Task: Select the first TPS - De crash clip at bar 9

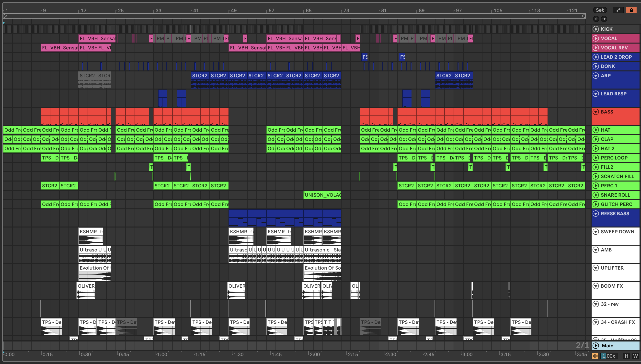Action: pyautogui.click(x=51, y=326)
